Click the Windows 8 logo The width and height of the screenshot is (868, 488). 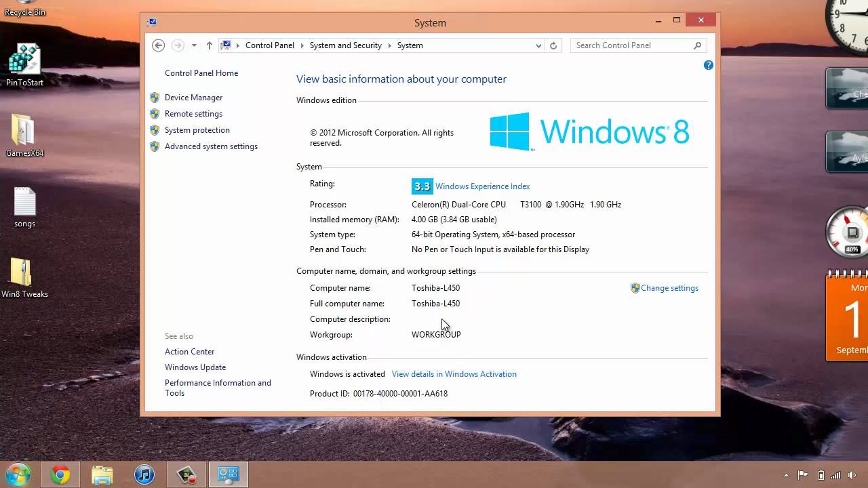[x=589, y=131]
